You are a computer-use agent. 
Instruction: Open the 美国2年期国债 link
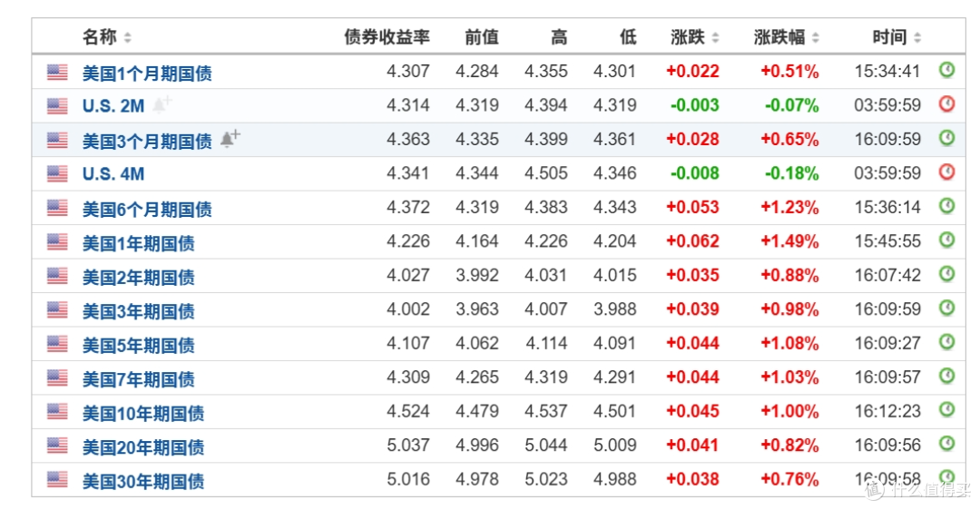[x=138, y=277]
